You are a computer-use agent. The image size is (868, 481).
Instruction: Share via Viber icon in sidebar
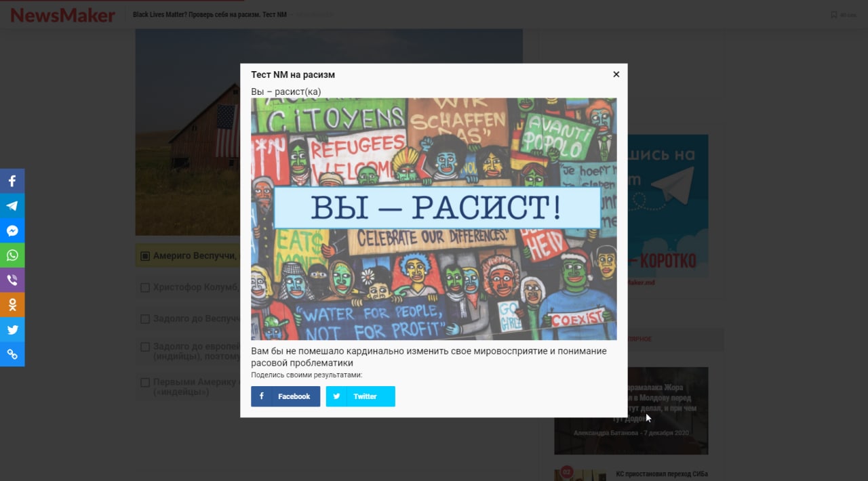pyautogui.click(x=12, y=280)
